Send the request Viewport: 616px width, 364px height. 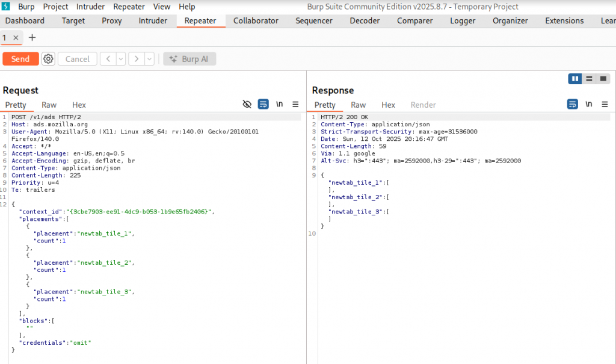coord(20,59)
